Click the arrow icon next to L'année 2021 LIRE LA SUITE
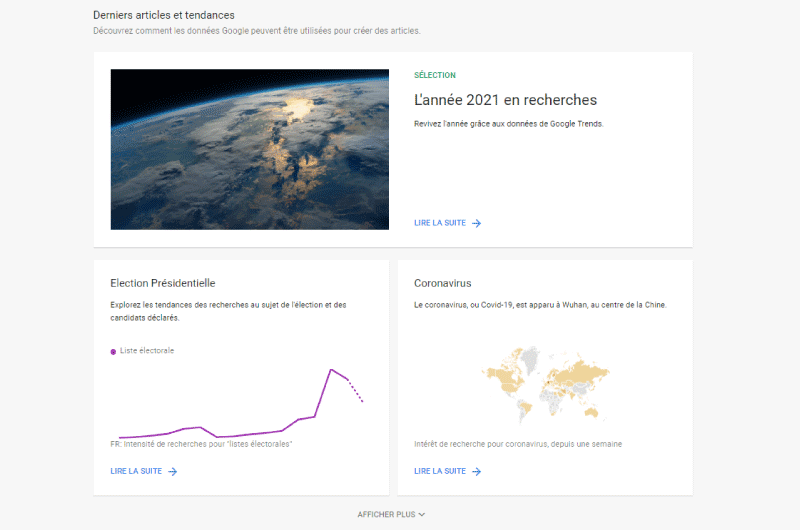The image size is (800, 530). point(476,223)
